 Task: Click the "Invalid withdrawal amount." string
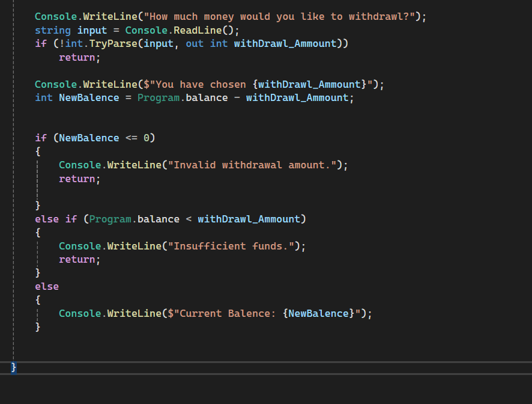[x=252, y=165]
